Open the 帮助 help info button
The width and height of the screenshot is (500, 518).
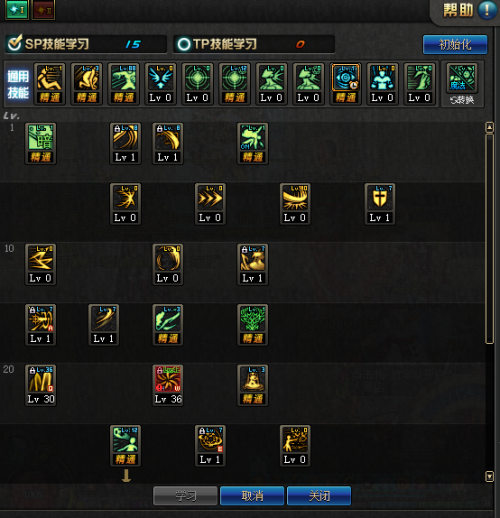[487, 10]
